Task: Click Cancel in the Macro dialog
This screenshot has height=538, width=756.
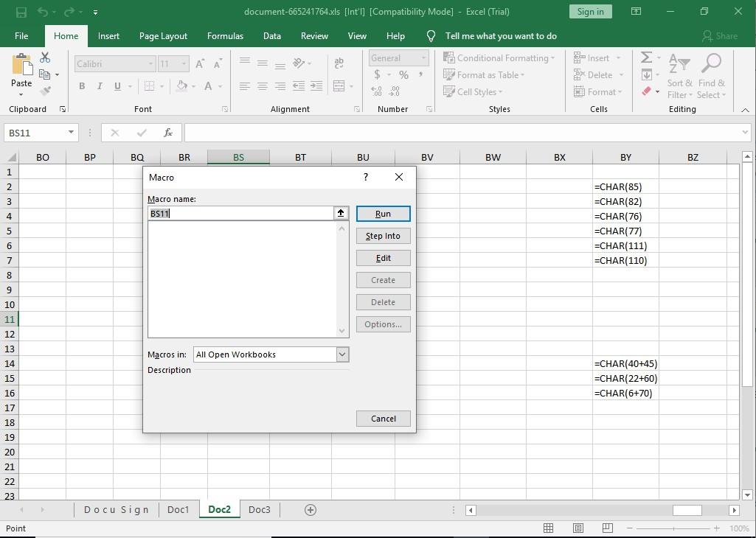Action: click(383, 419)
